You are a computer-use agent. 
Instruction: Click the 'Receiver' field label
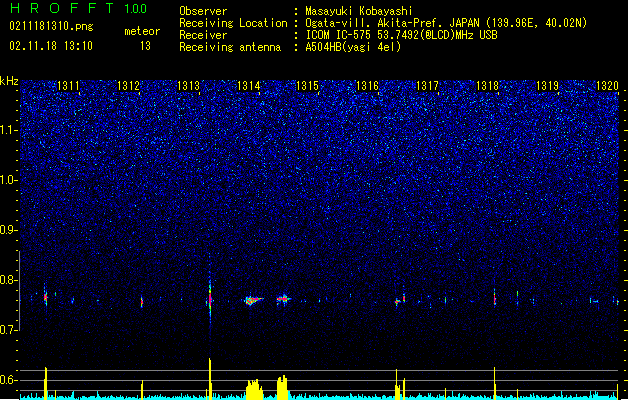[x=203, y=35]
